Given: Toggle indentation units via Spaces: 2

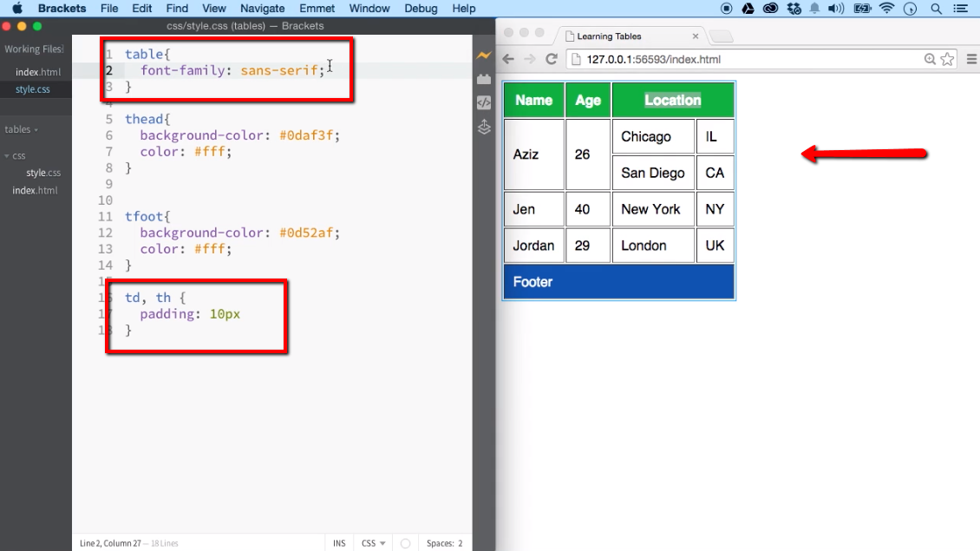Looking at the screenshot, I should pos(444,542).
